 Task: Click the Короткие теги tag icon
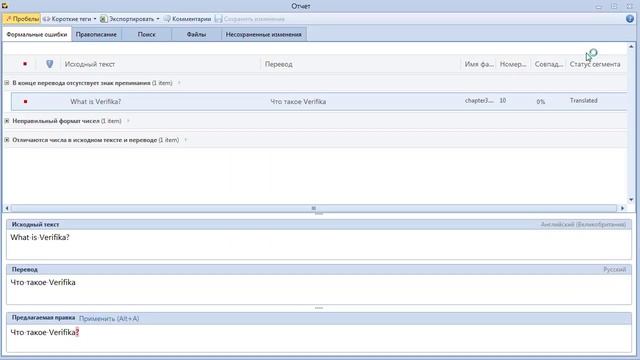point(46,19)
